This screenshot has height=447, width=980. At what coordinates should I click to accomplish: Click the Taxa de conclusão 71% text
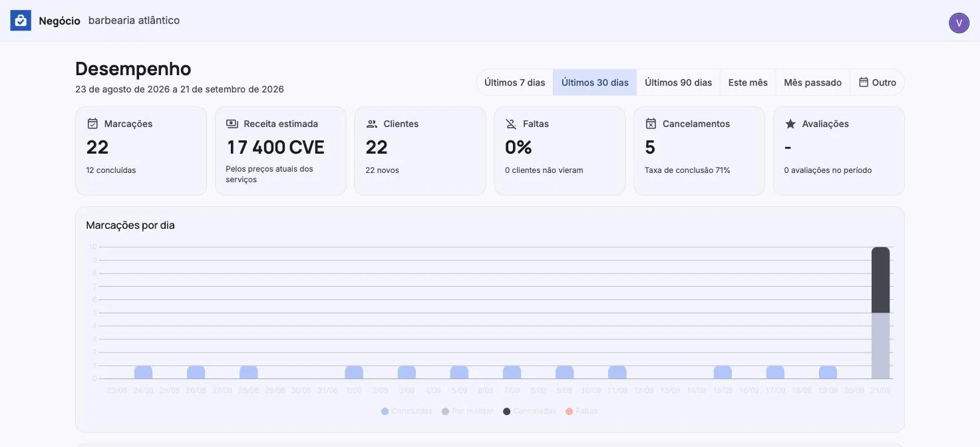click(x=687, y=170)
